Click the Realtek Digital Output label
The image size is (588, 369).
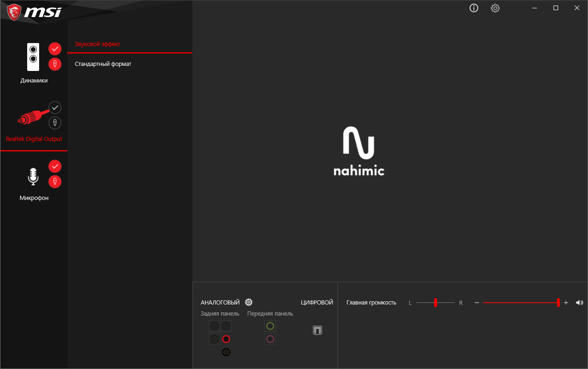[x=34, y=139]
